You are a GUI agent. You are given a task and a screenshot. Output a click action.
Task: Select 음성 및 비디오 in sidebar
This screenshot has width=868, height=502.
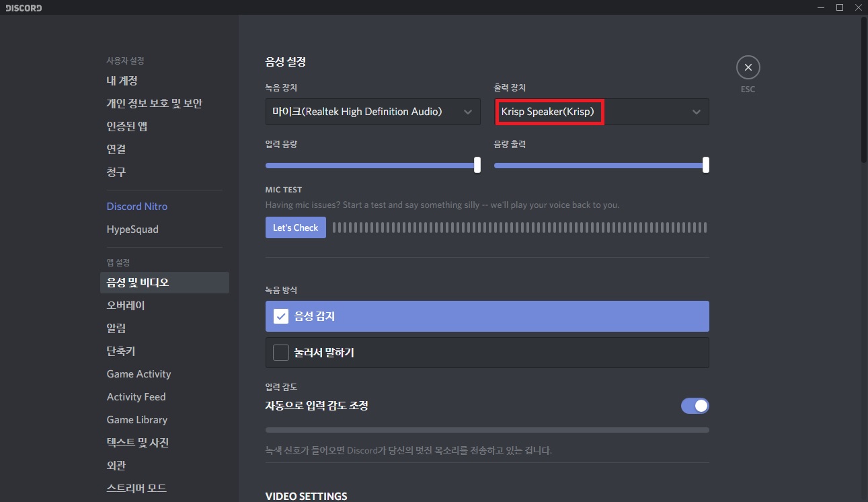point(164,283)
